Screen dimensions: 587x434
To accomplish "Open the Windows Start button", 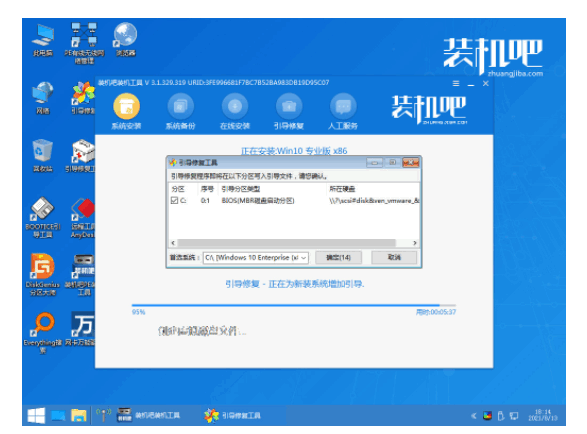I will pos(36,415).
